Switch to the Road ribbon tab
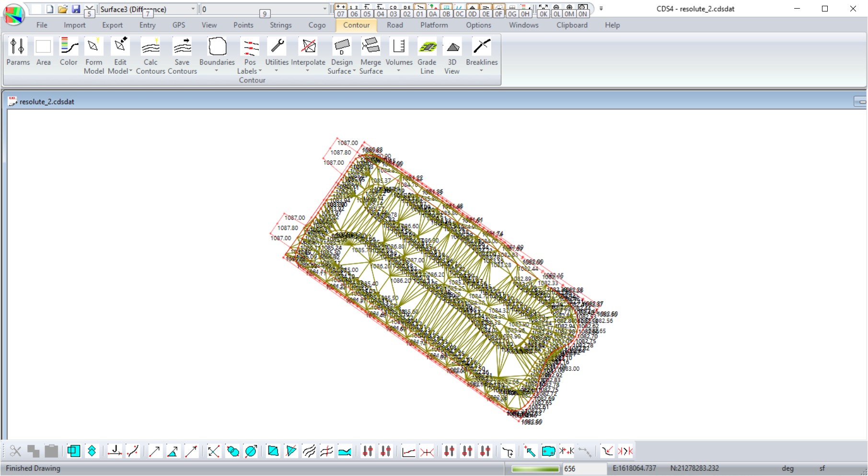Viewport: 868px width, 476px height. click(394, 25)
